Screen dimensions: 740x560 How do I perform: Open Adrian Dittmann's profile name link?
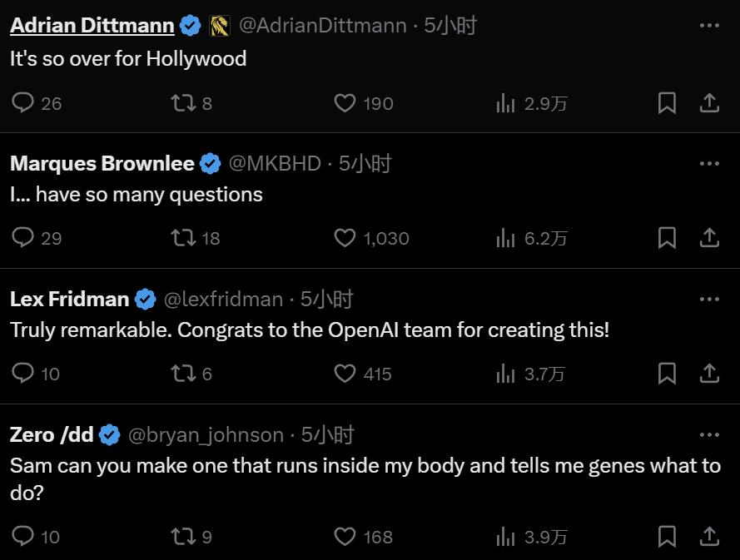92,26
